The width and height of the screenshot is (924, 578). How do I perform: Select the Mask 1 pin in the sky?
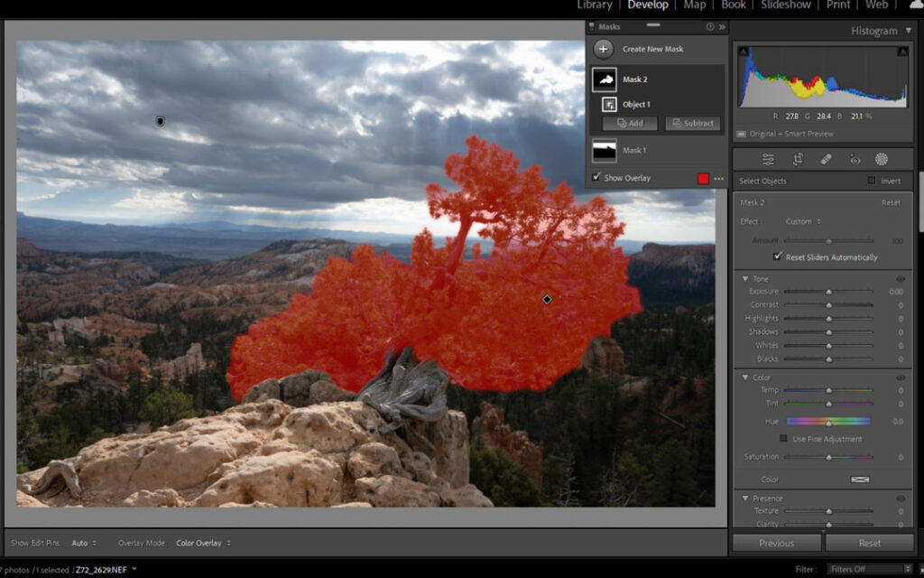(x=160, y=121)
